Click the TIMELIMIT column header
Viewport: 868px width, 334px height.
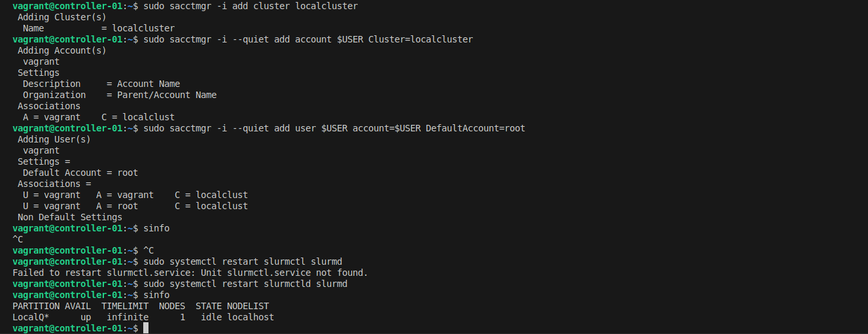point(125,306)
